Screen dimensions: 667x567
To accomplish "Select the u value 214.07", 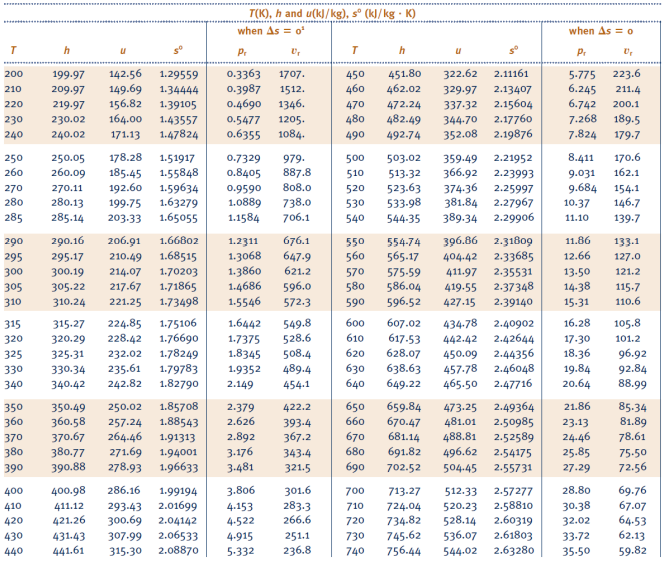I will (x=125, y=271).
